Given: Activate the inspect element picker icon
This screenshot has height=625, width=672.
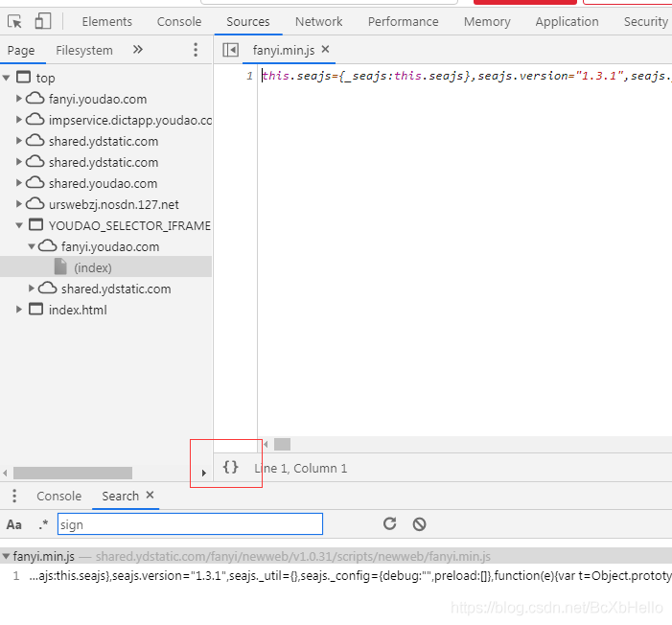Looking at the screenshot, I should pyautogui.click(x=14, y=21).
